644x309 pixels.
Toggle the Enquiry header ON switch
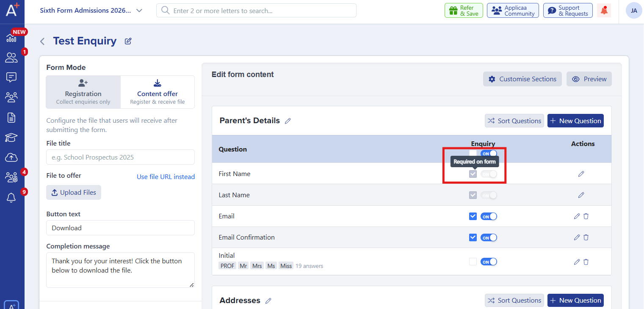pyautogui.click(x=489, y=154)
